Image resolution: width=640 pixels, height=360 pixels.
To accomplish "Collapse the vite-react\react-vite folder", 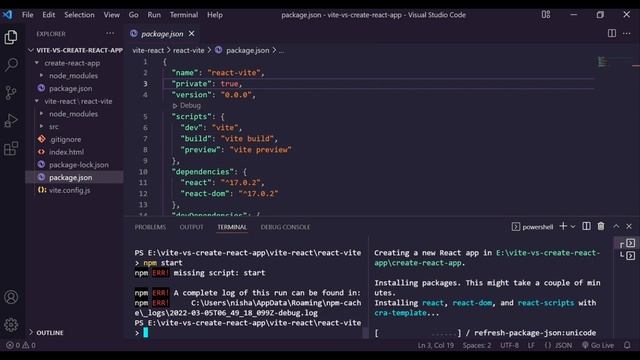I will [x=78, y=101].
